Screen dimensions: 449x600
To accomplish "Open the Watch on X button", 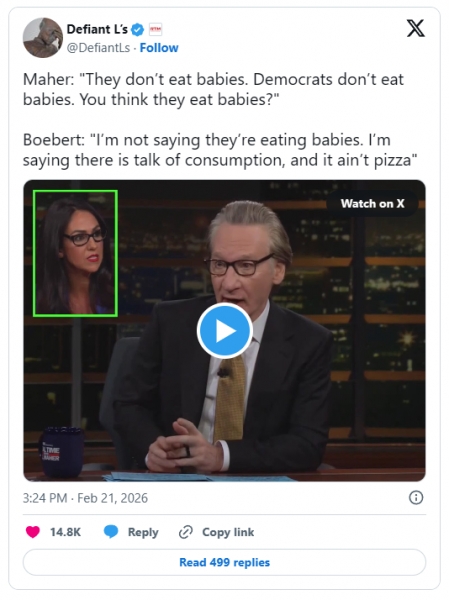I will [x=372, y=204].
